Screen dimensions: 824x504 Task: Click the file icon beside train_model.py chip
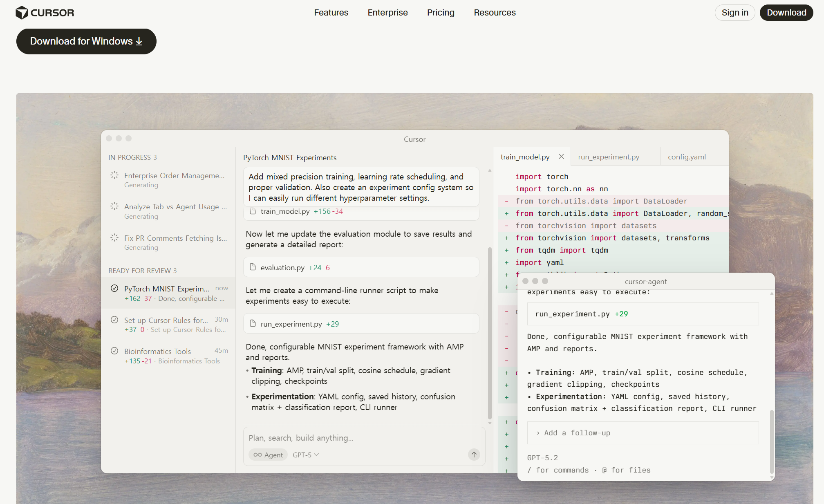point(253,211)
